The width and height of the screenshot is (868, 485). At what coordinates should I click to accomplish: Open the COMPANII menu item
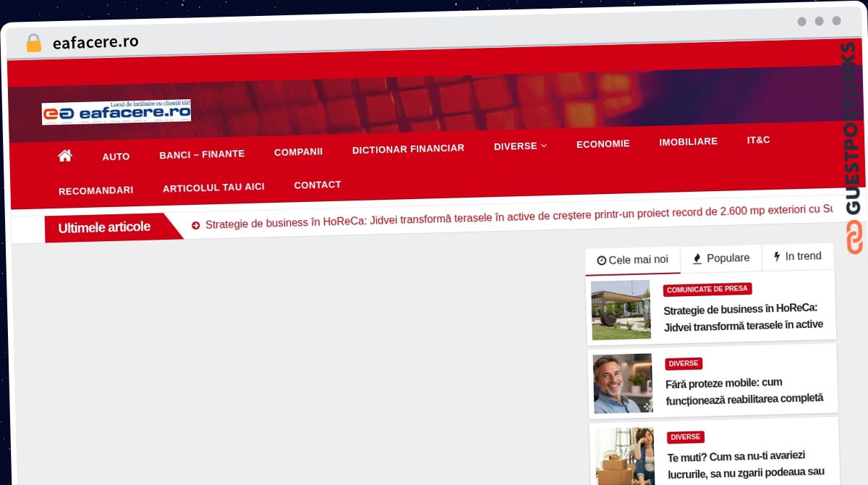[298, 152]
